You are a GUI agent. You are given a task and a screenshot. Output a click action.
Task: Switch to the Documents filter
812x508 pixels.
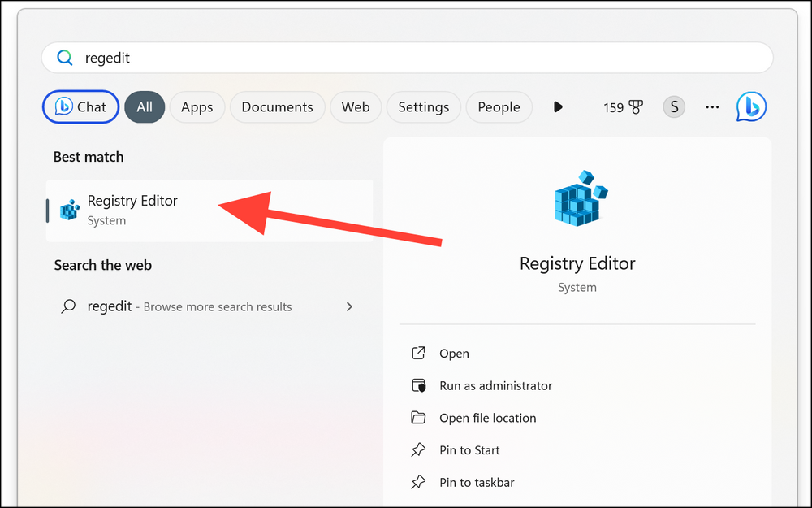click(x=277, y=106)
